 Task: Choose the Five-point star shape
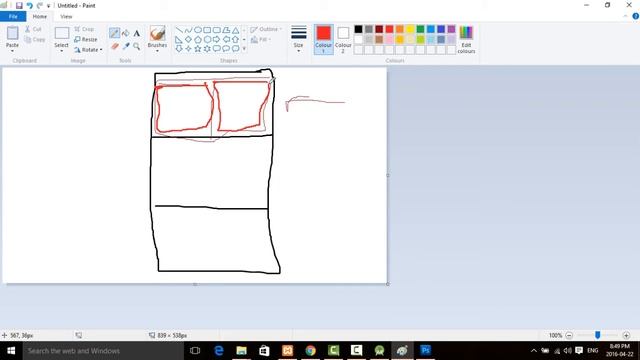pyautogui.click(x=198, y=49)
